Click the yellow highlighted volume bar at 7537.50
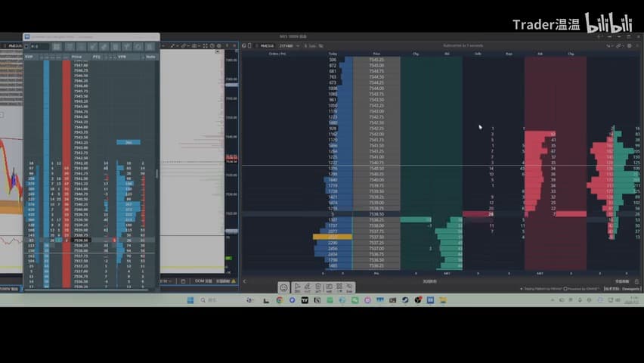644x363 pixels. [333, 237]
